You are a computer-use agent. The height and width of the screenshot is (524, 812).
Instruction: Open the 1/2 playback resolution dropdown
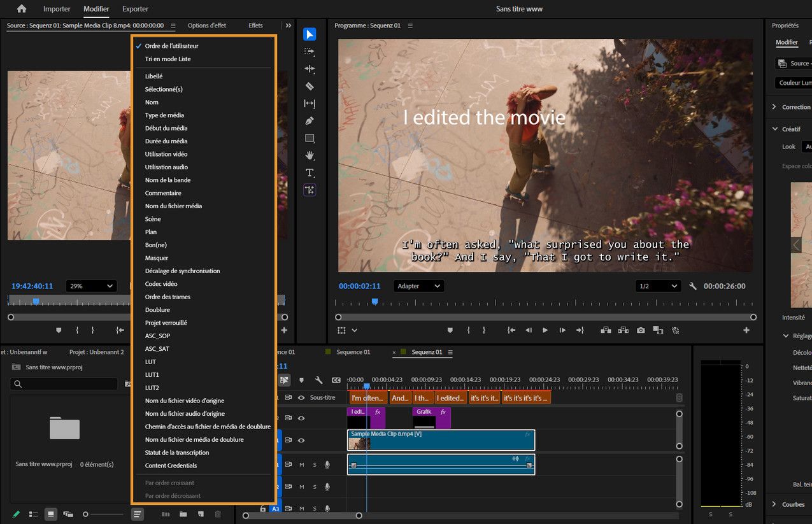658,287
